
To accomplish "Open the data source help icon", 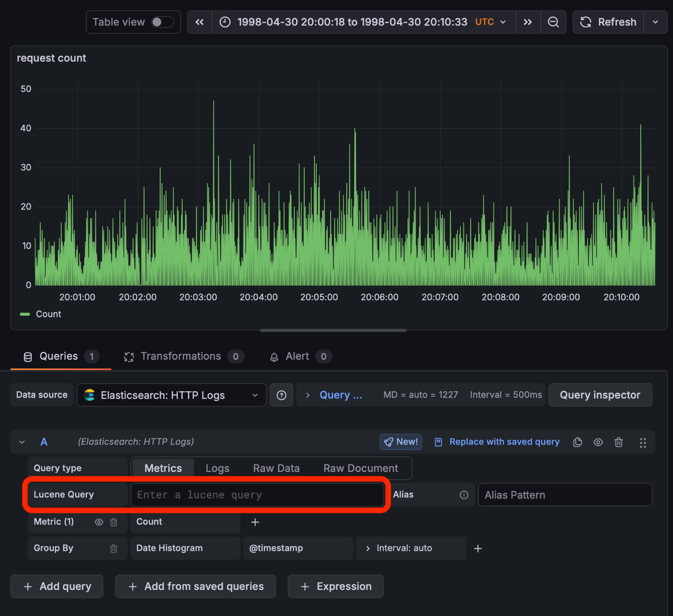I will (x=281, y=395).
